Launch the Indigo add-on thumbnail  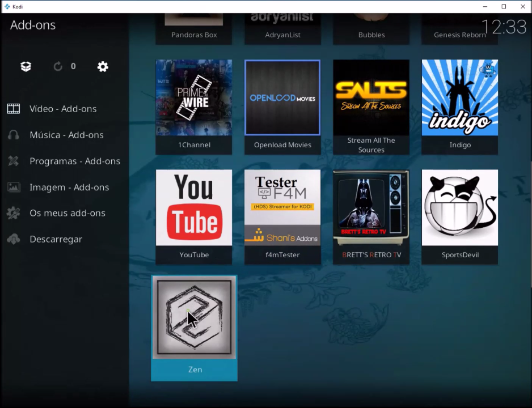pos(460,97)
